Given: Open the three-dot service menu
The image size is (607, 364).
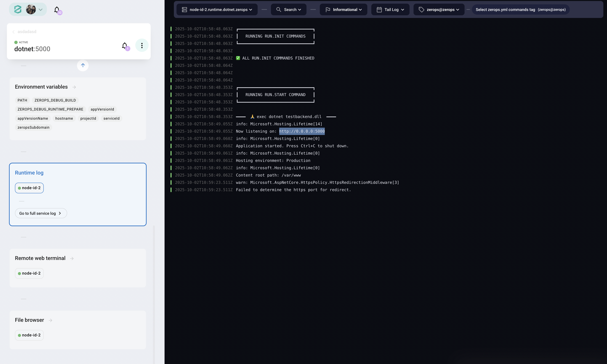Looking at the screenshot, I should click(x=142, y=45).
